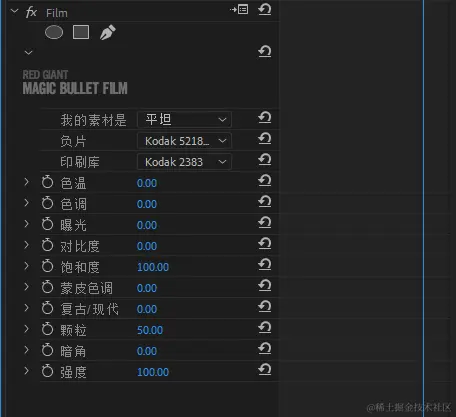Reset the 饱和度 parameter
This screenshot has width=456, height=417.
tap(265, 265)
